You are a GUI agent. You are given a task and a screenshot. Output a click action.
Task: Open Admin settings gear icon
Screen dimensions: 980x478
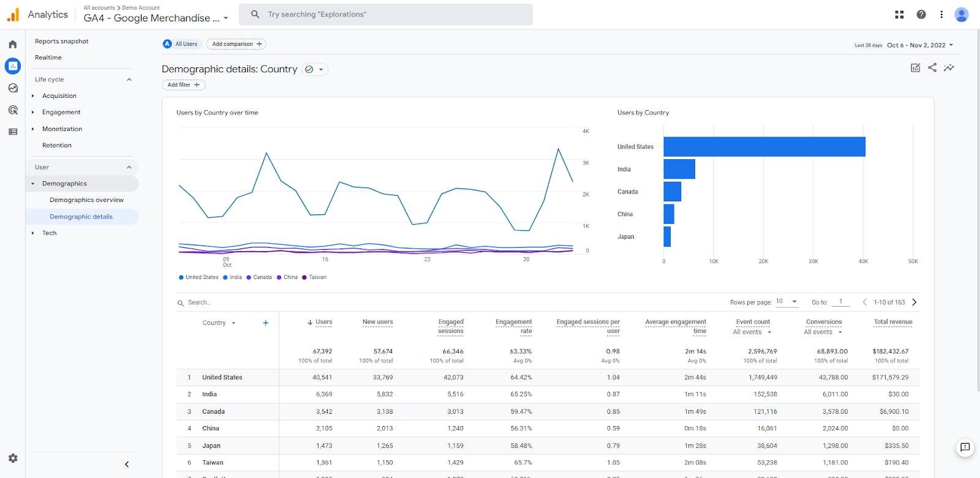click(13, 458)
